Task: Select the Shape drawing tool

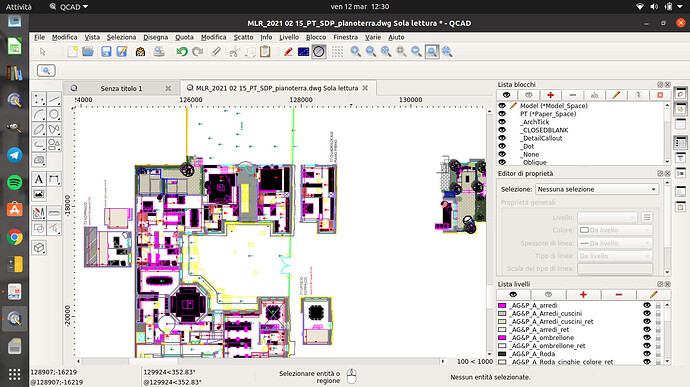Action: 54,144
